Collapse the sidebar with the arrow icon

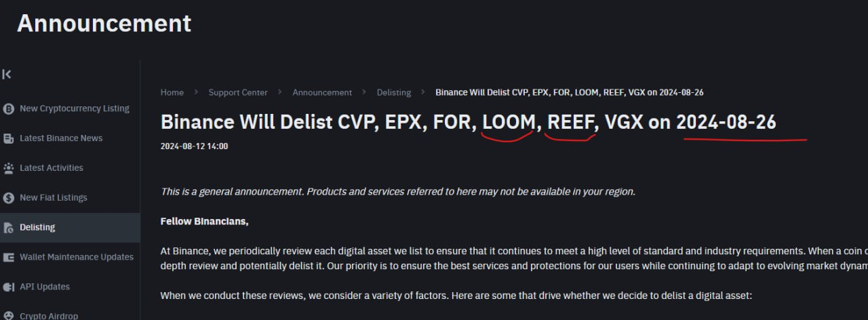[7, 75]
